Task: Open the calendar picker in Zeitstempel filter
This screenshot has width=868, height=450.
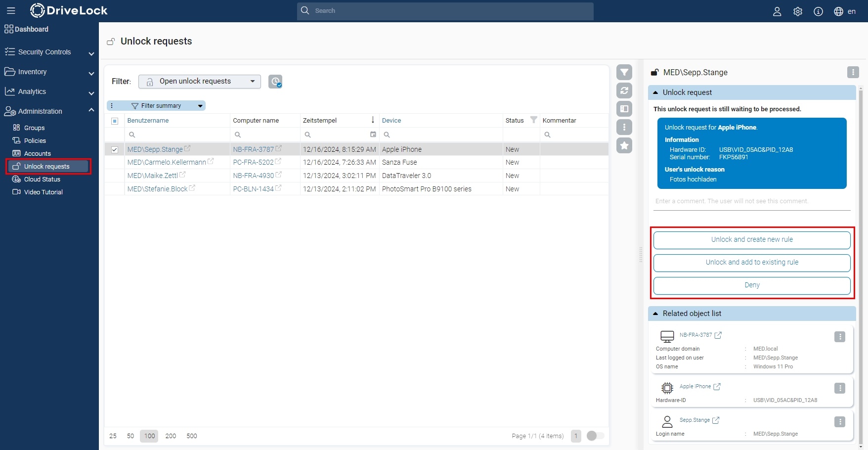Action: [373, 135]
